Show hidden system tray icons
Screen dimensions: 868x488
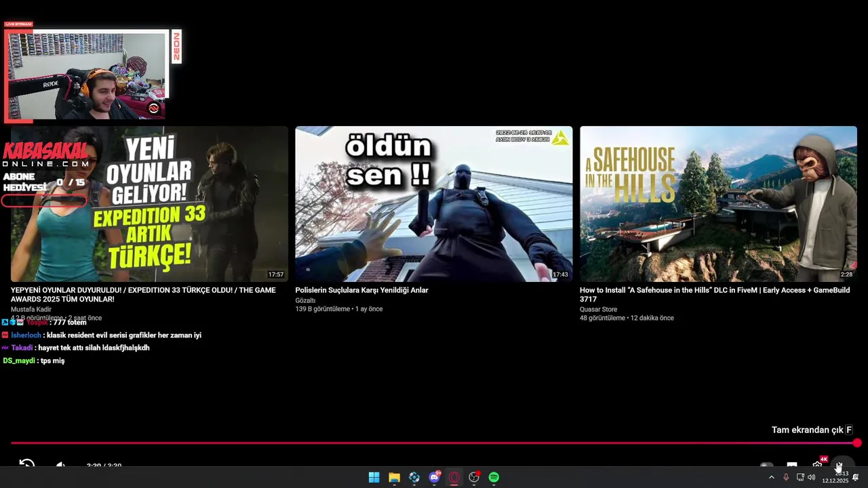pos(771,477)
